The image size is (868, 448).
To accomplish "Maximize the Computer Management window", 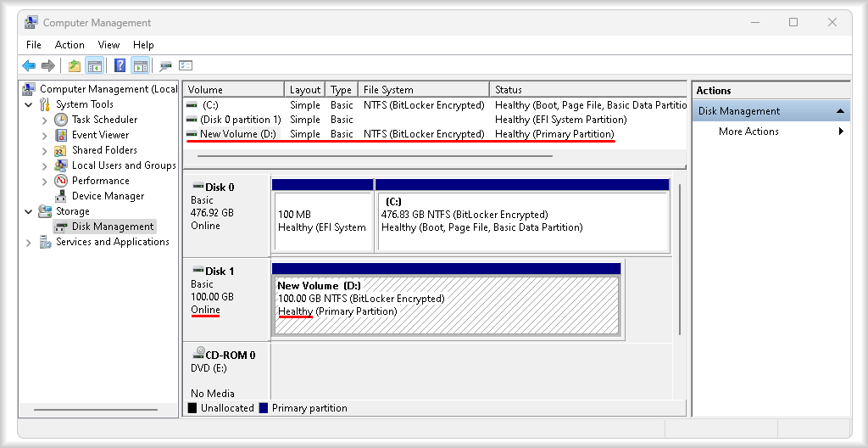I will [793, 22].
